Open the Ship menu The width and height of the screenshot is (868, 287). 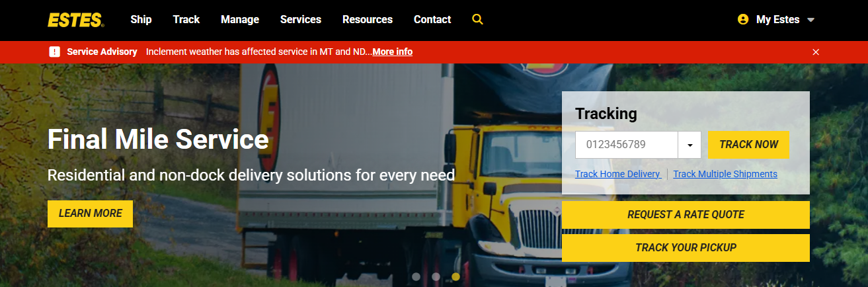pyautogui.click(x=141, y=20)
